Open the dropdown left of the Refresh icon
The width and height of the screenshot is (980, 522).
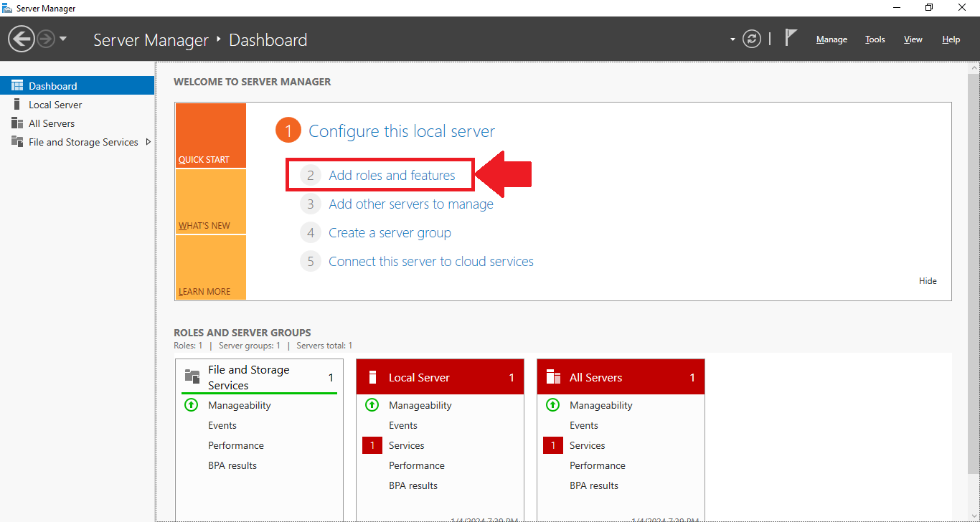click(x=732, y=39)
